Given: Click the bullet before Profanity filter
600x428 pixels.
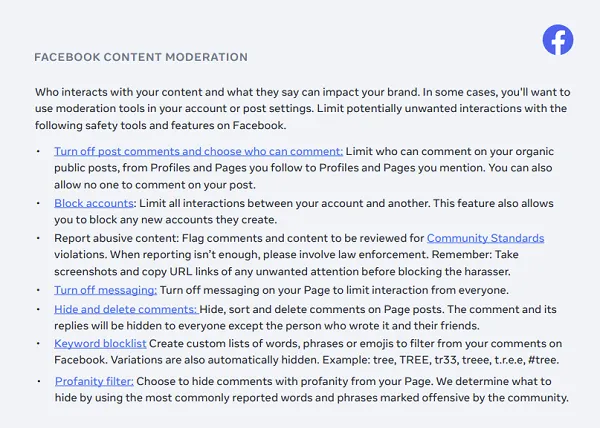Looking at the screenshot, I should pos(39,381).
